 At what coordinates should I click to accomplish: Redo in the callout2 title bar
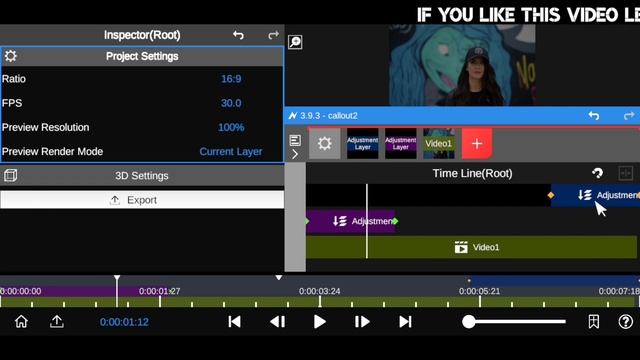[629, 116]
